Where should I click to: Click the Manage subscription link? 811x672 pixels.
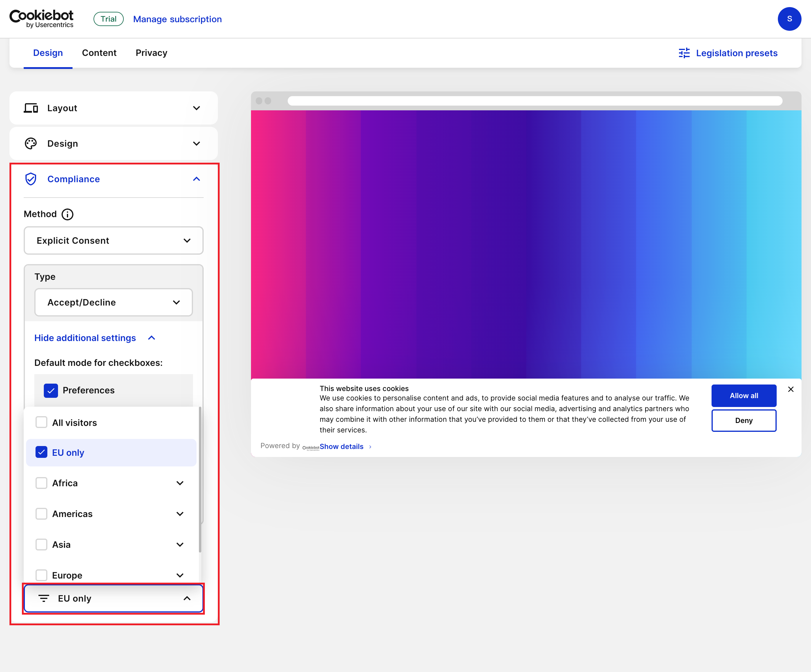(x=177, y=19)
